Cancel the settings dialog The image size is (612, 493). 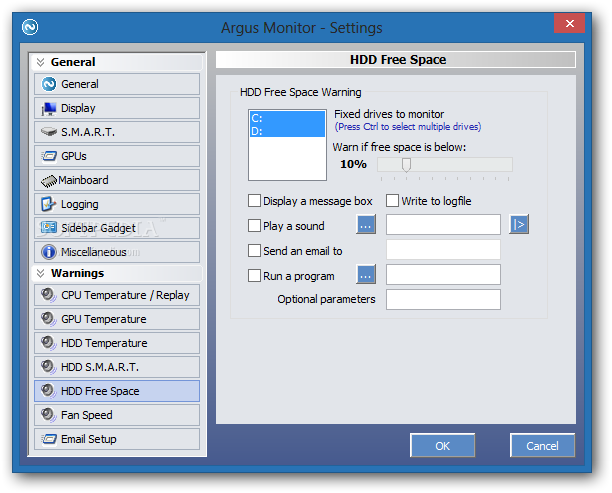[x=542, y=445]
